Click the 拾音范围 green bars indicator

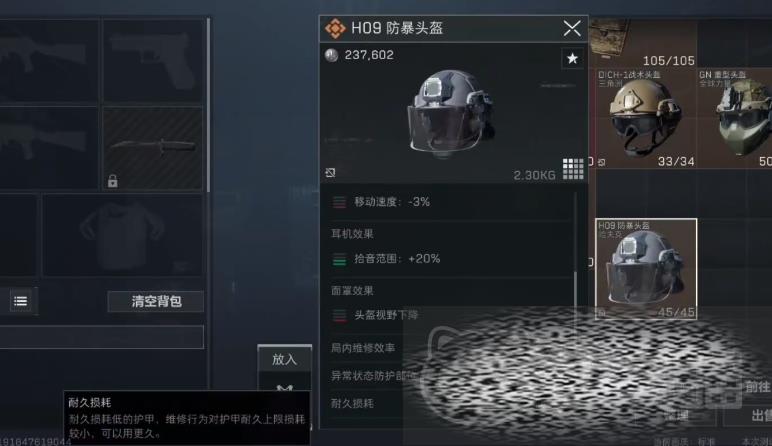(339, 259)
